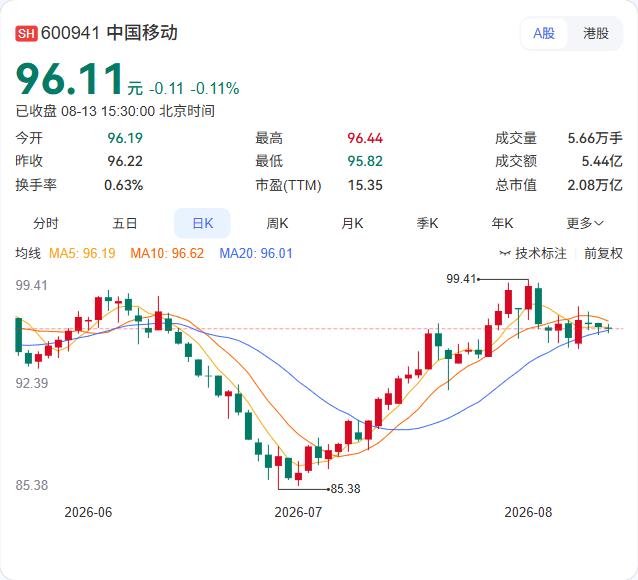Click the MA5: 96.19 legend label

click(x=82, y=254)
